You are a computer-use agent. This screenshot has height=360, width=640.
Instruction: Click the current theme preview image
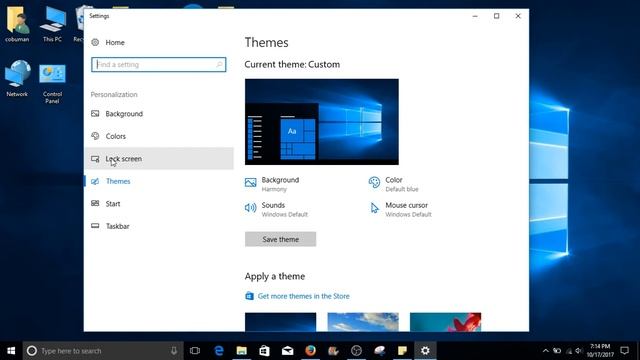322,122
